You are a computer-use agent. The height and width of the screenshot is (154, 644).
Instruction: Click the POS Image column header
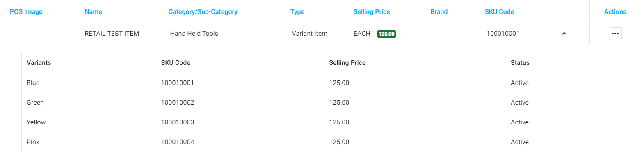point(26,12)
